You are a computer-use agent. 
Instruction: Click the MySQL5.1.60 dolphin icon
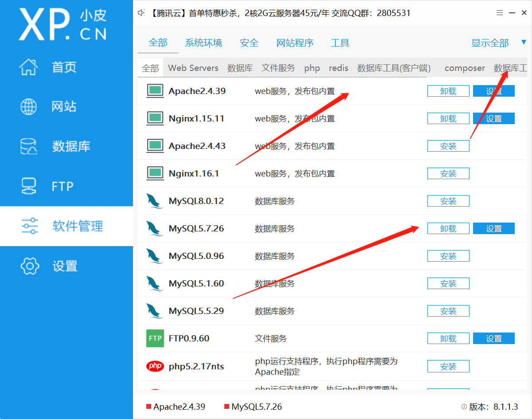(155, 283)
